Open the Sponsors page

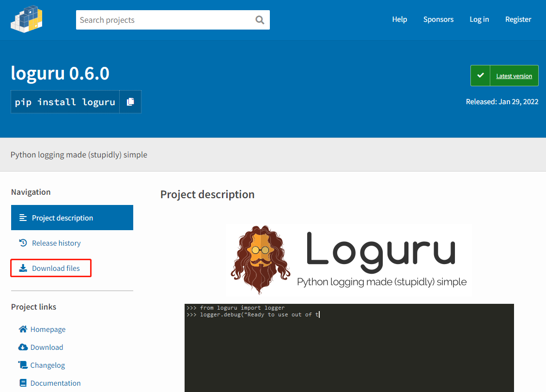(438, 19)
